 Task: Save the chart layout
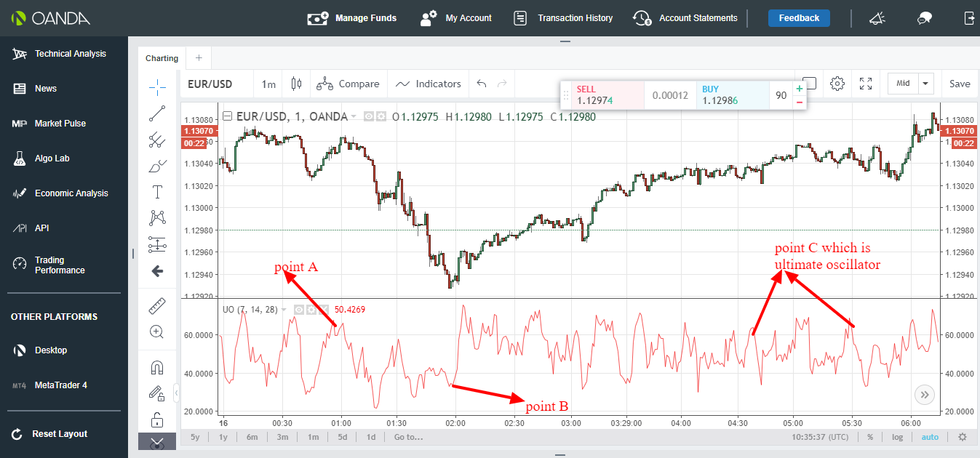[959, 84]
